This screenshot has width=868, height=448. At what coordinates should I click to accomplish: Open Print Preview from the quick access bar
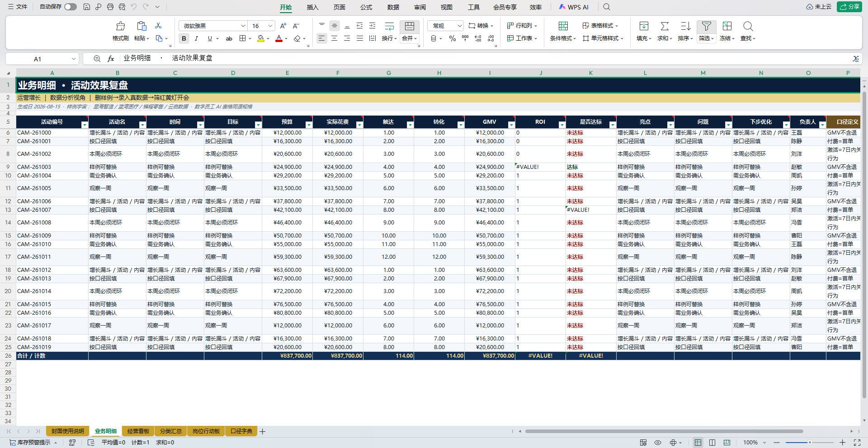point(122,7)
